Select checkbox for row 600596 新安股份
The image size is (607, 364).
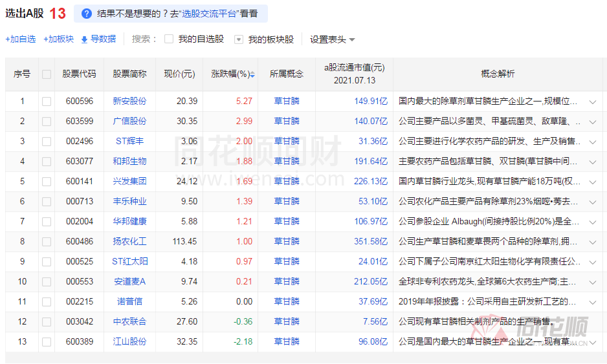pos(47,102)
